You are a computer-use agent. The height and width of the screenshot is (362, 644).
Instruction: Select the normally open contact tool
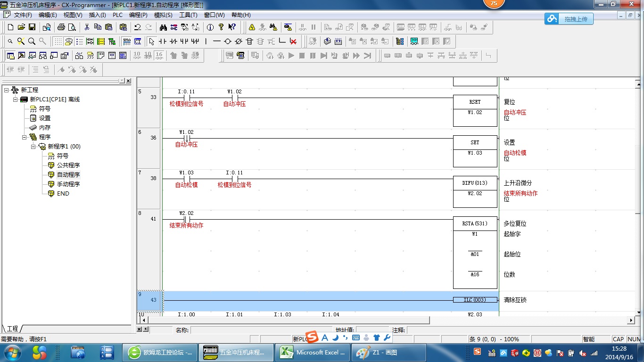pos(163,41)
